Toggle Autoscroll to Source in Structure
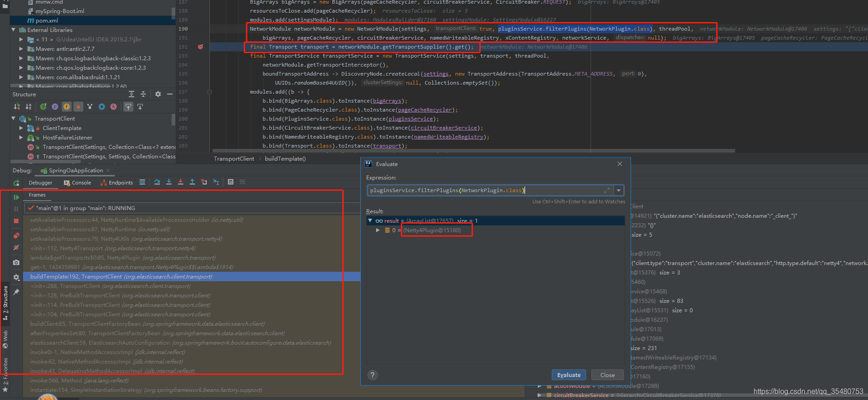 (128, 107)
